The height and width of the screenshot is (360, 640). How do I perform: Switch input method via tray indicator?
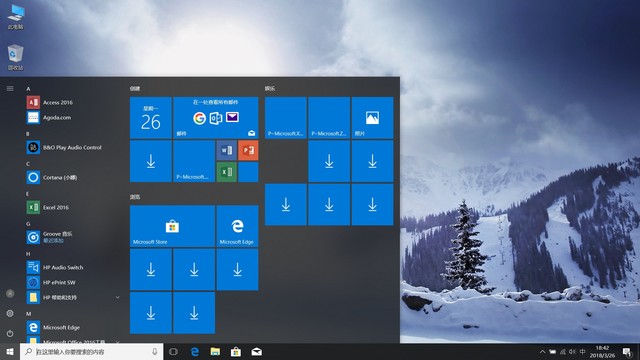click(x=582, y=351)
